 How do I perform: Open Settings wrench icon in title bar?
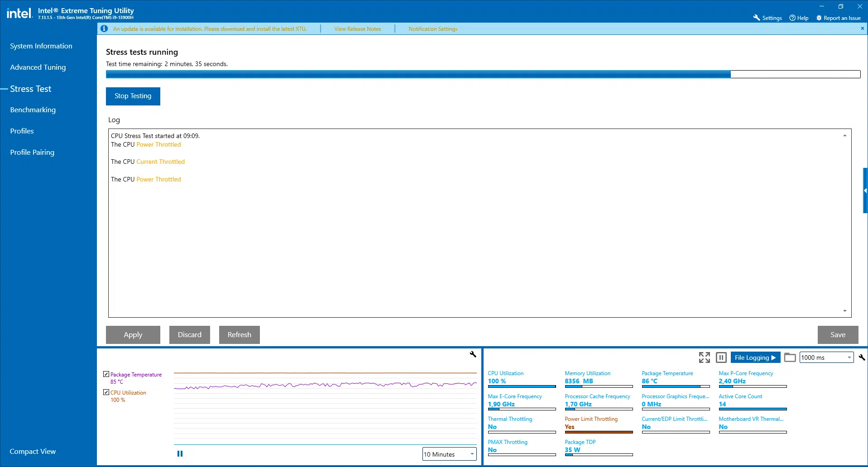[756, 18]
